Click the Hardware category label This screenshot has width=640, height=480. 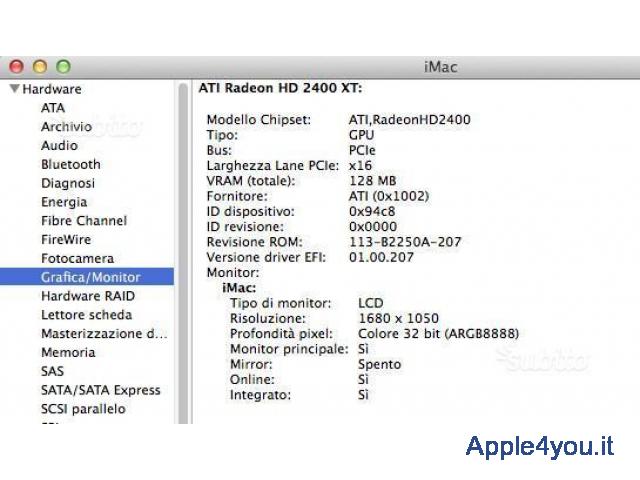52,89
